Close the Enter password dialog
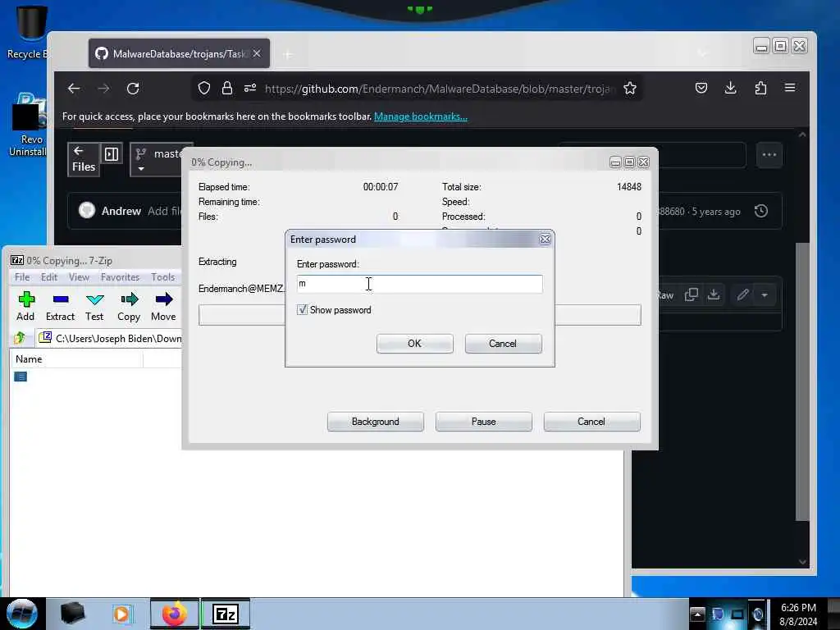 (545, 240)
